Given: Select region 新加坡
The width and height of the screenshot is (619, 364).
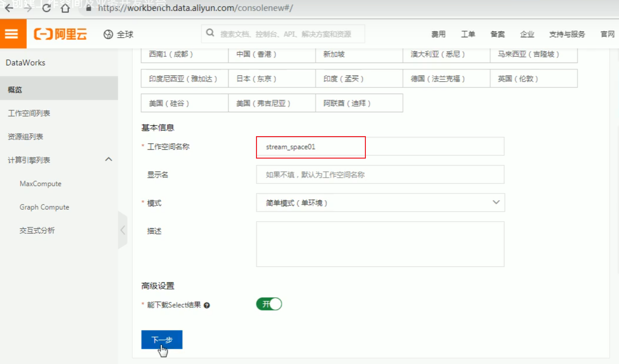Looking at the screenshot, I should pos(359,54).
